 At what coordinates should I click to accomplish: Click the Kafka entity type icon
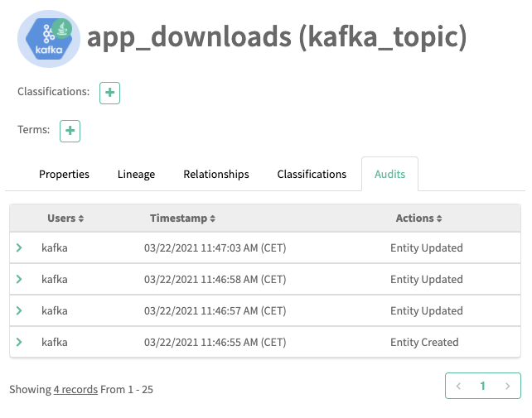(49, 39)
